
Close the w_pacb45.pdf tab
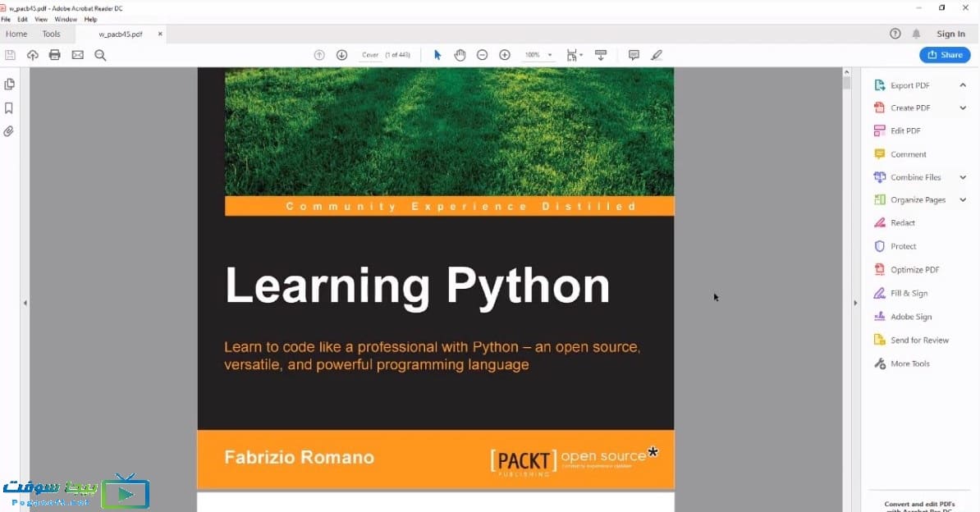160,34
